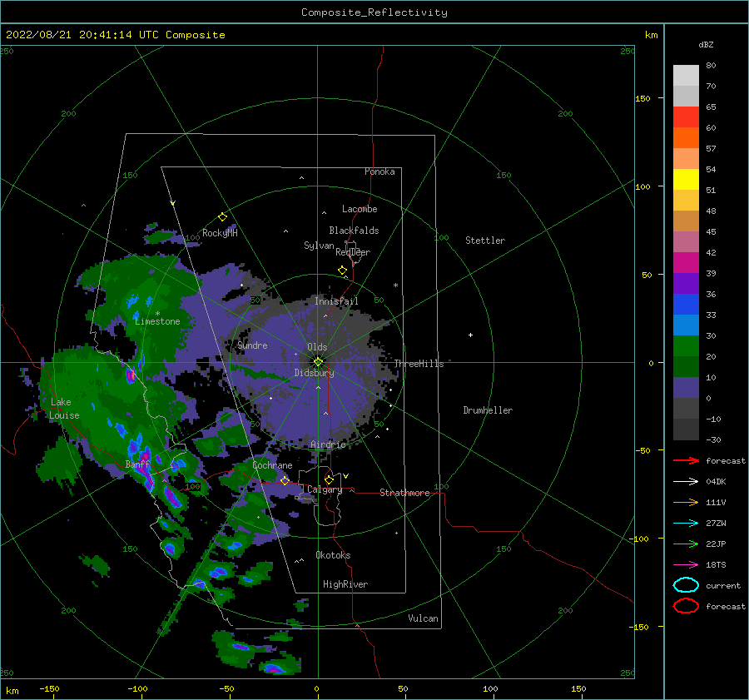Pick the bright green swatch between 30 and 20
Image resolution: width=749 pixels, height=700 pixels.
[x=686, y=345]
